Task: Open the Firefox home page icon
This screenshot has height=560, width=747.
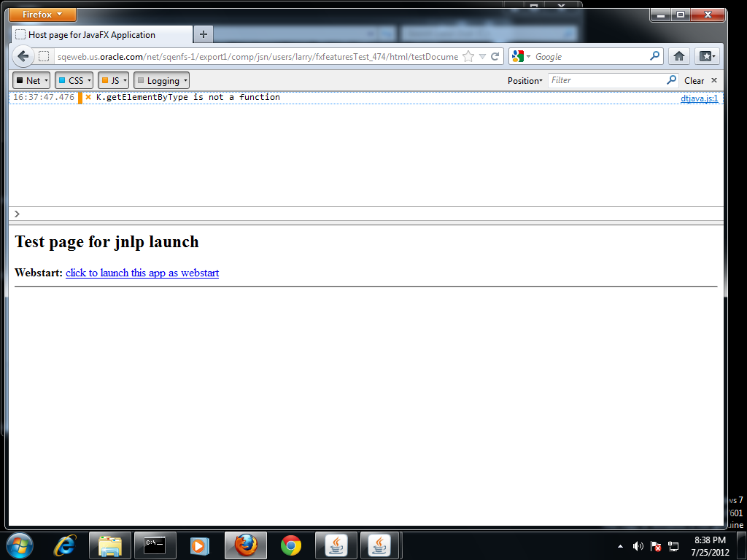Action: tap(678, 56)
